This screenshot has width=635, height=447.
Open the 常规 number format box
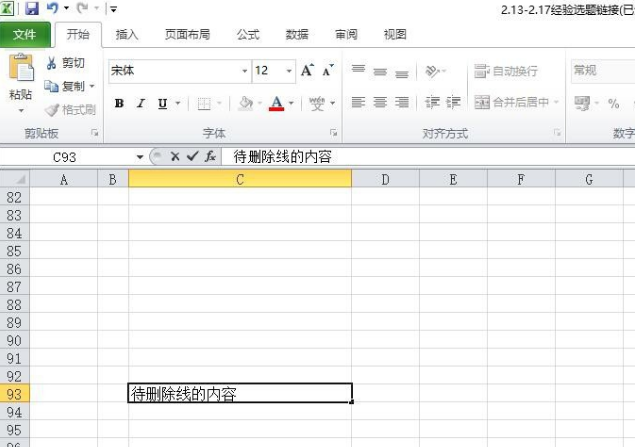point(603,71)
